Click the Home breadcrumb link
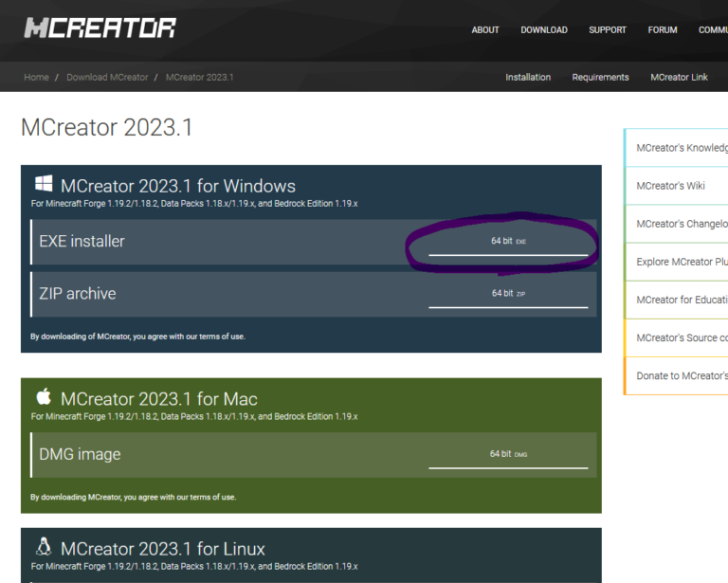The width and height of the screenshot is (728, 583). 36,78
